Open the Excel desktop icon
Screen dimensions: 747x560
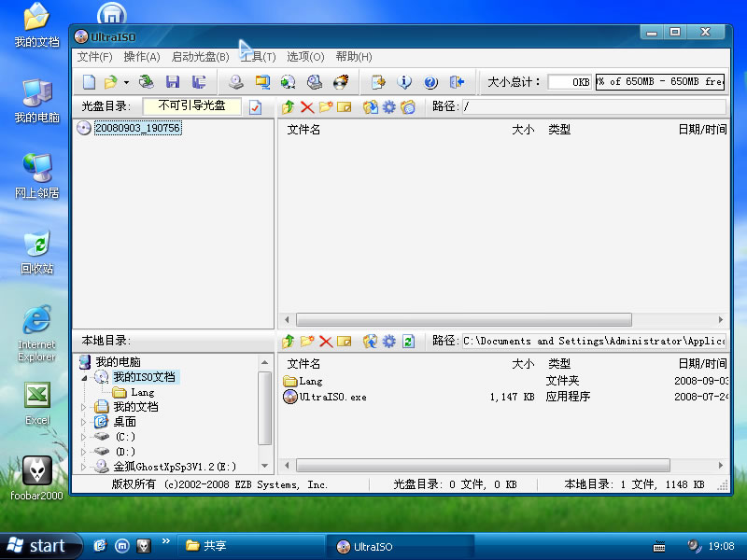(x=36, y=403)
